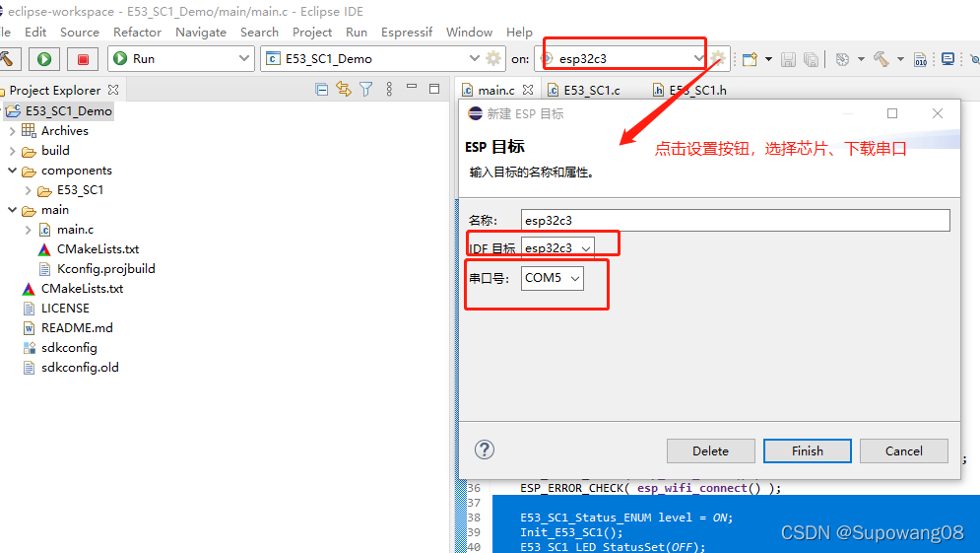Close the Project Explorer view tab

(113, 90)
